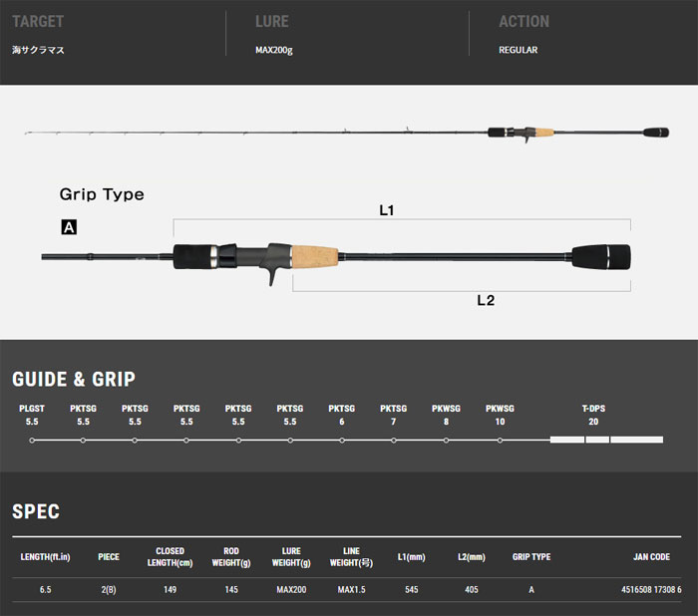Select the PKTSG 7 guide label
This screenshot has height=616, width=698.
coord(394,415)
